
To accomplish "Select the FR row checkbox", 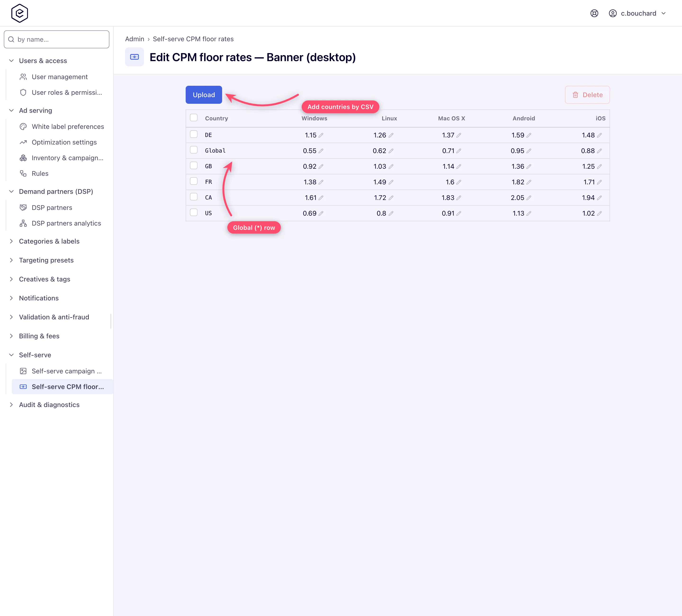I will tap(193, 181).
